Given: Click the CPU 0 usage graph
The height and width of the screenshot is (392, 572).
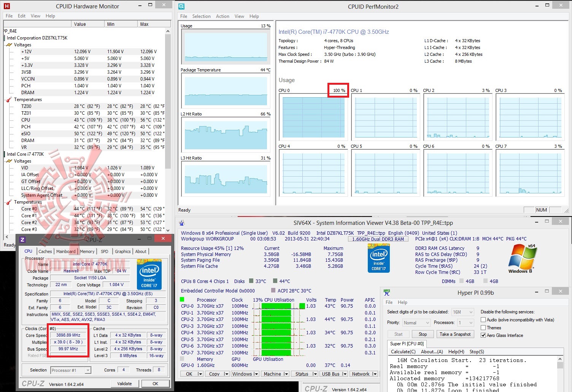Looking at the screenshot, I should [313, 117].
